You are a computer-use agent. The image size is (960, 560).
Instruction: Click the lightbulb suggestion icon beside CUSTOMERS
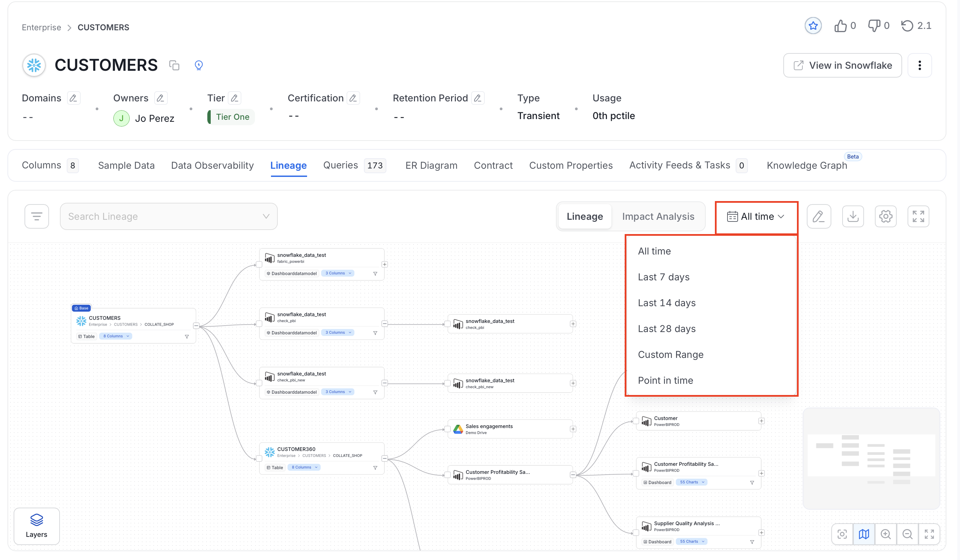point(198,65)
